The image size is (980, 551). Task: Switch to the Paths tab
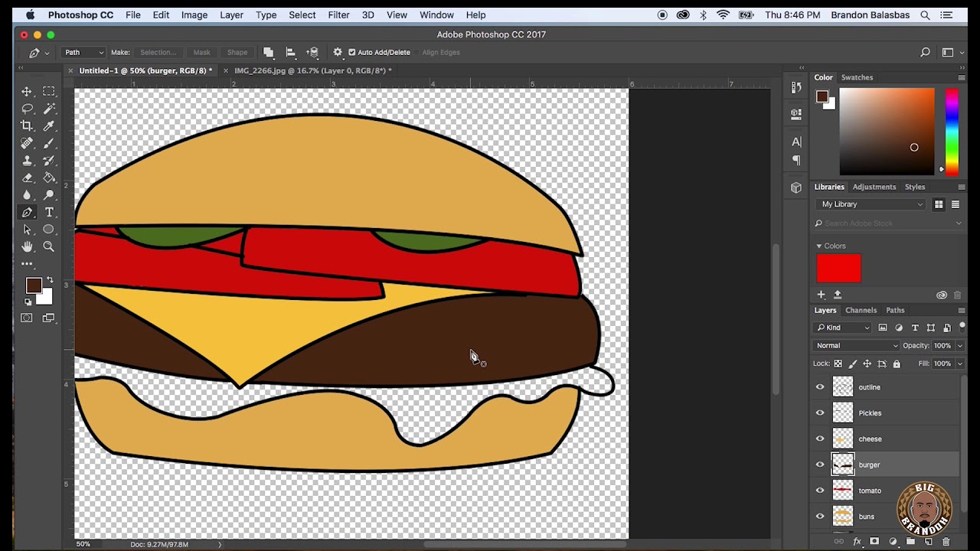click(895, 311)
